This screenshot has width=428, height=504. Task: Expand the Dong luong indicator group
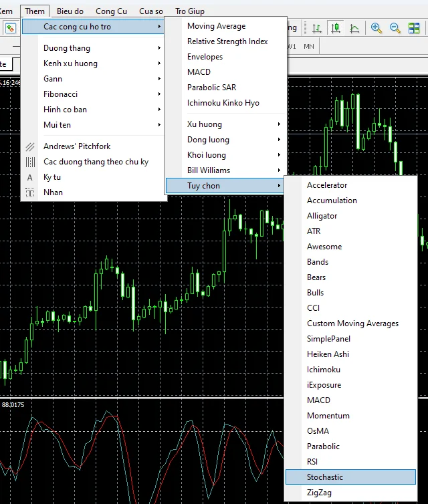(x=225, y=140)
